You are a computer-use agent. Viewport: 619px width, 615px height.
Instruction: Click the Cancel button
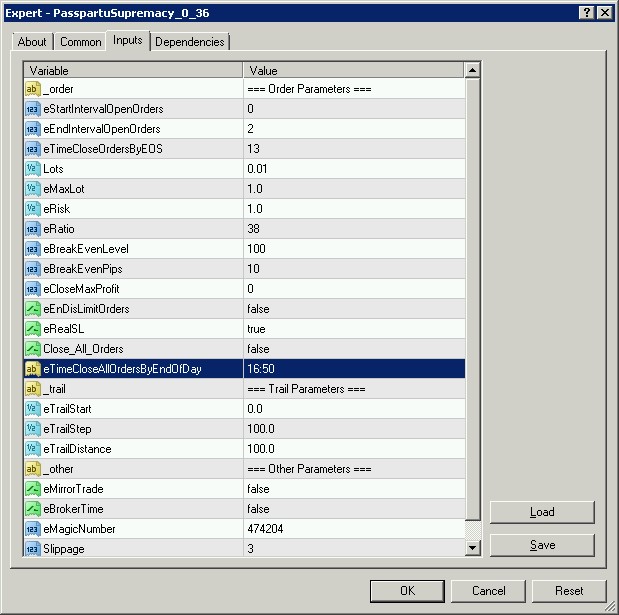coord(488,591)
